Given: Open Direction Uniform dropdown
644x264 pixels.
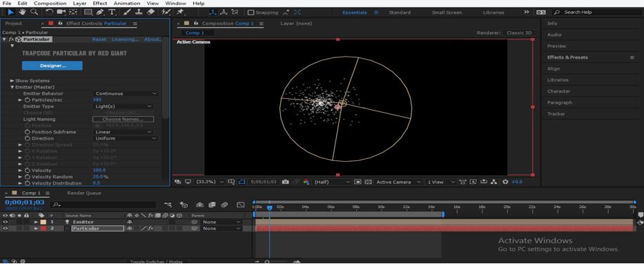Looking at the screenshot, I should coord(126,138).
